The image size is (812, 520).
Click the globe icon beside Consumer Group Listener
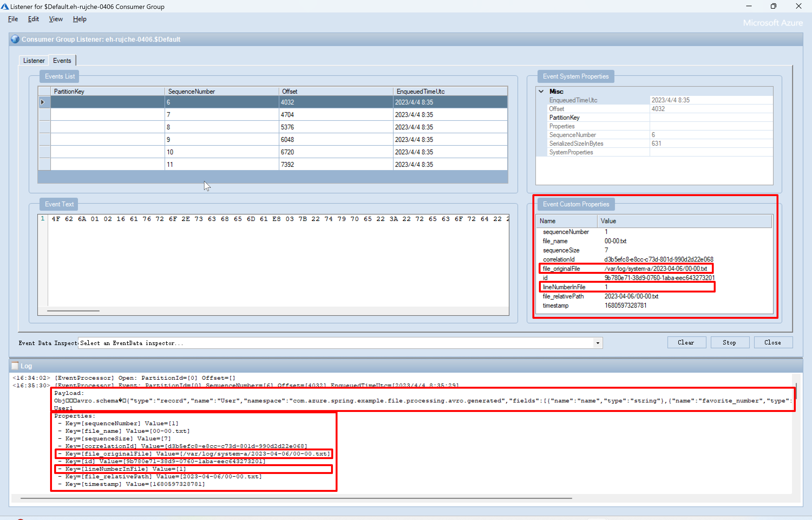pos(15,39)
